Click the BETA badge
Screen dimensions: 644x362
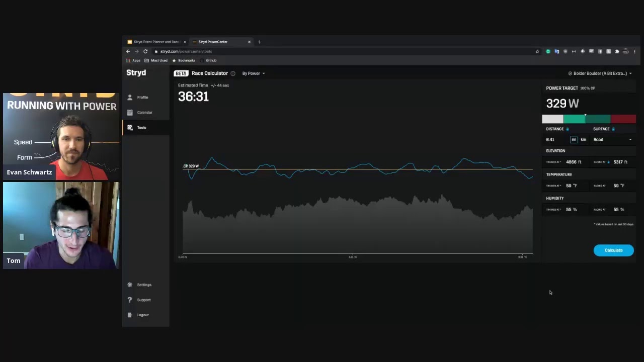tap(181, 73)
